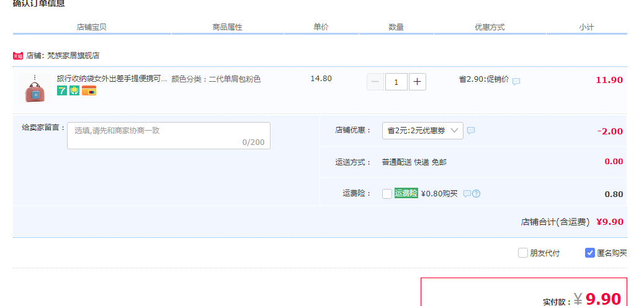The image size is (644, 306).
Task: Click the 商品属性 column header
Action: pyautogui.click(x=228, y=27)
